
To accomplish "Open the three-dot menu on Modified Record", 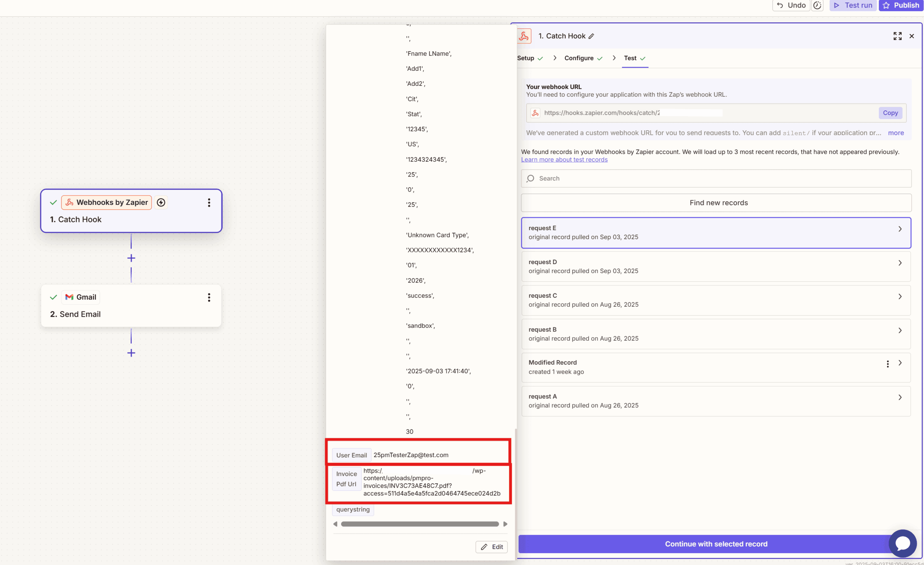I will coord(887,364).
